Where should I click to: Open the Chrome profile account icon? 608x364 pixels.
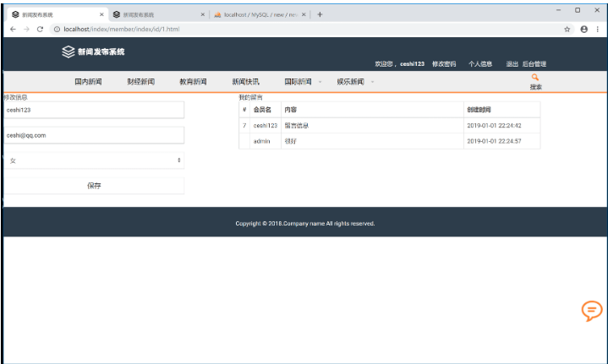tap(583, 29)
